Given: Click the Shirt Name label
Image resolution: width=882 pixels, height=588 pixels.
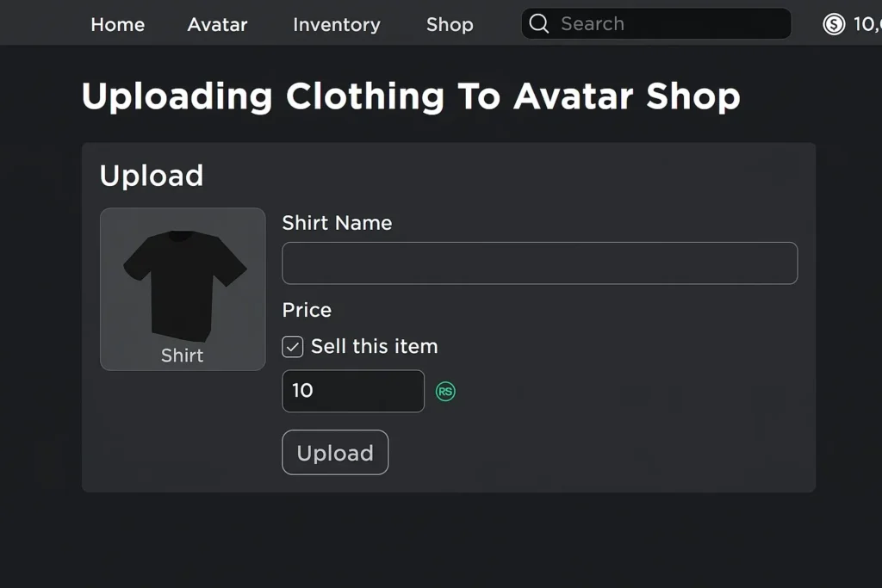Looking at the screenshot, I should point(337,223).
